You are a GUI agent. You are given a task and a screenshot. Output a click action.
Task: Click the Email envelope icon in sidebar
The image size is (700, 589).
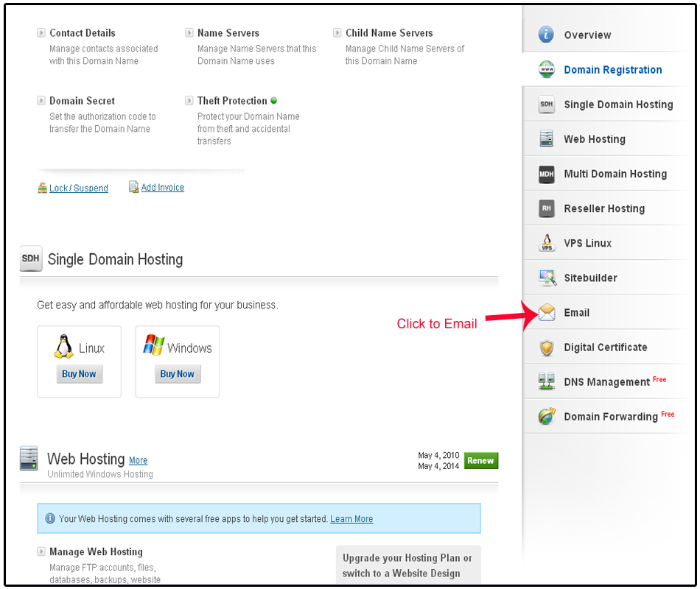coord(546,313)
